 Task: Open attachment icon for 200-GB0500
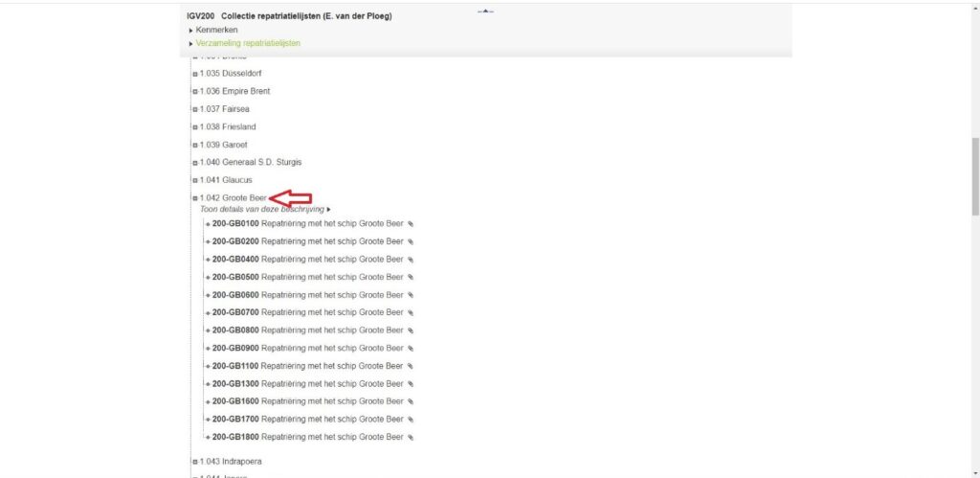[x=411, y=277]
